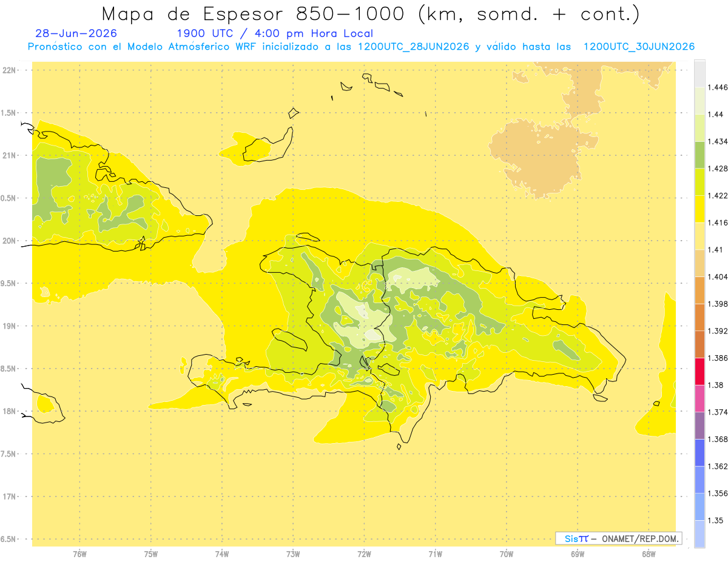Click the '73W' longitude label

tap(293, 554)
